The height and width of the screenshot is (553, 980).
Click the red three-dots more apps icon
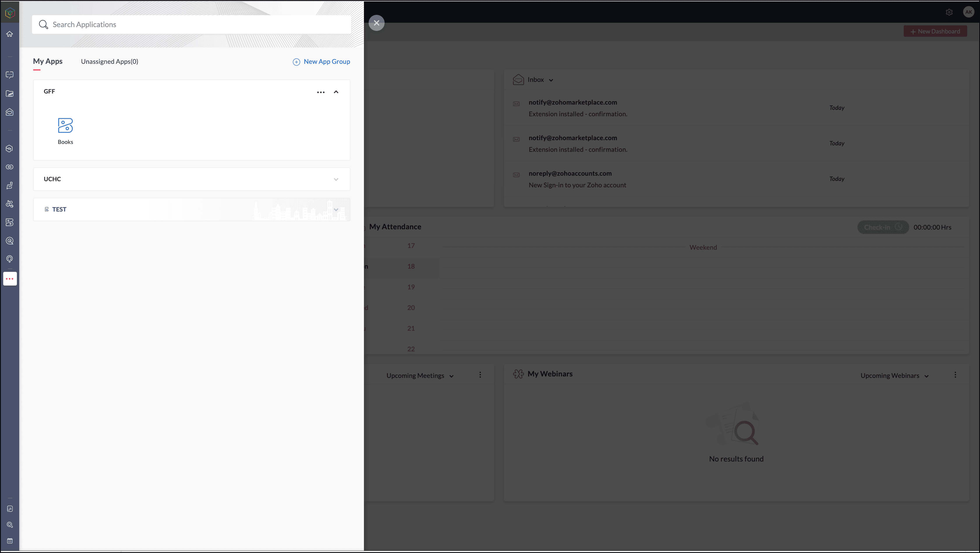tap(10, 279)
